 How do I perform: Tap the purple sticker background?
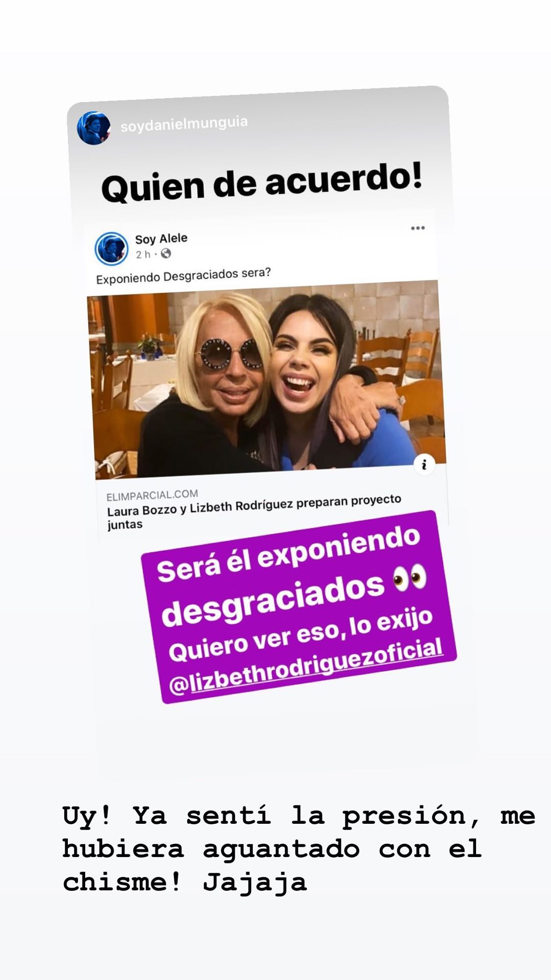pyautogui.click(x=298, y=607)
